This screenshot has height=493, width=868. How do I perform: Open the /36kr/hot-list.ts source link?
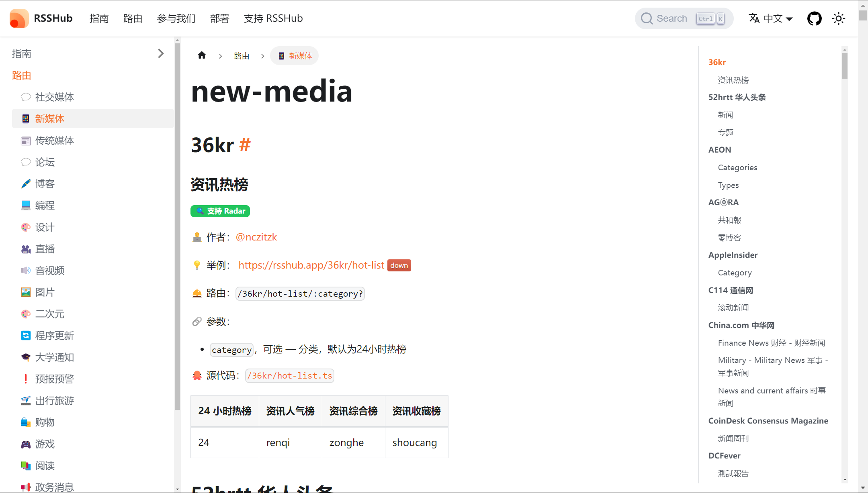point(290,376)
